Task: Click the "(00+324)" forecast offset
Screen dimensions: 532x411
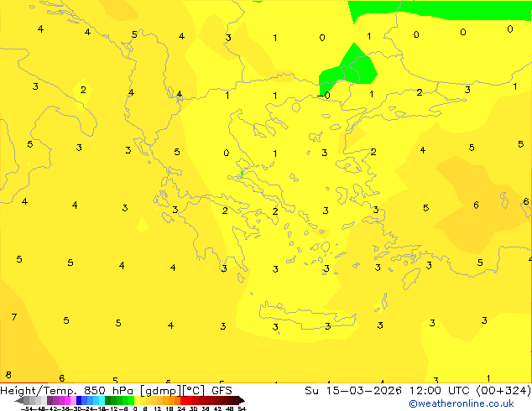Action: point(503,391)
